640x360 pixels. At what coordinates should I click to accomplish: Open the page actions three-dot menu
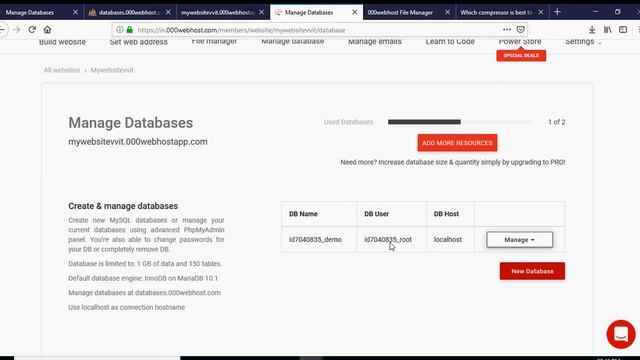507,29
